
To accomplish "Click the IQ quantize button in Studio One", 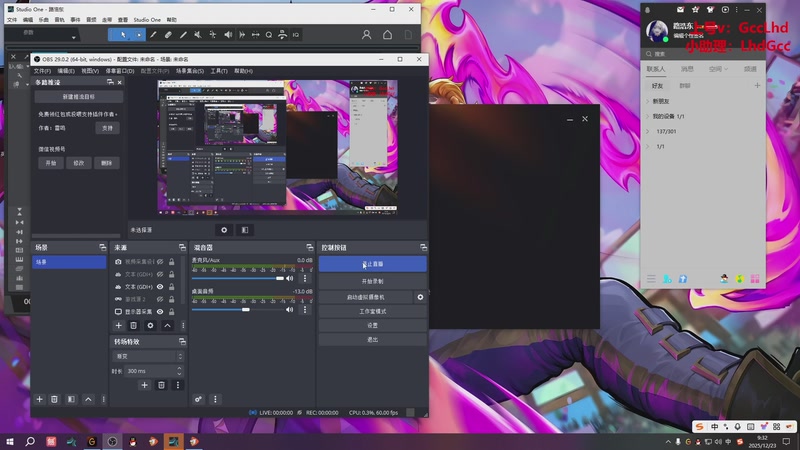I will pyautogui.click(x=296, y=35).
